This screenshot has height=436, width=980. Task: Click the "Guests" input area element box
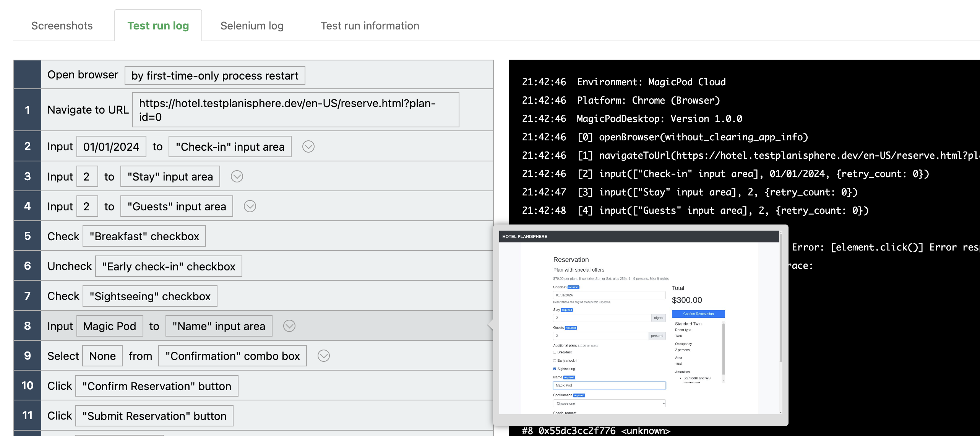click(x=177, y=206)
